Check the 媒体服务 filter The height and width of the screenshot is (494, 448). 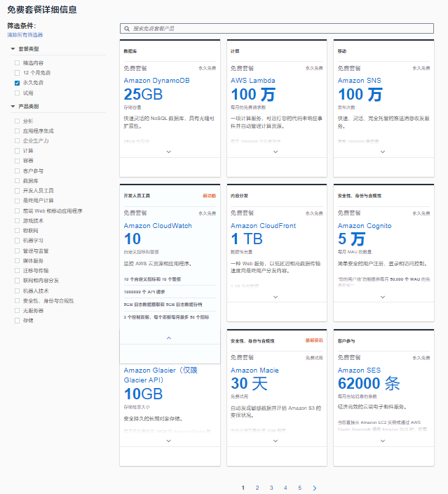(18, 260)
